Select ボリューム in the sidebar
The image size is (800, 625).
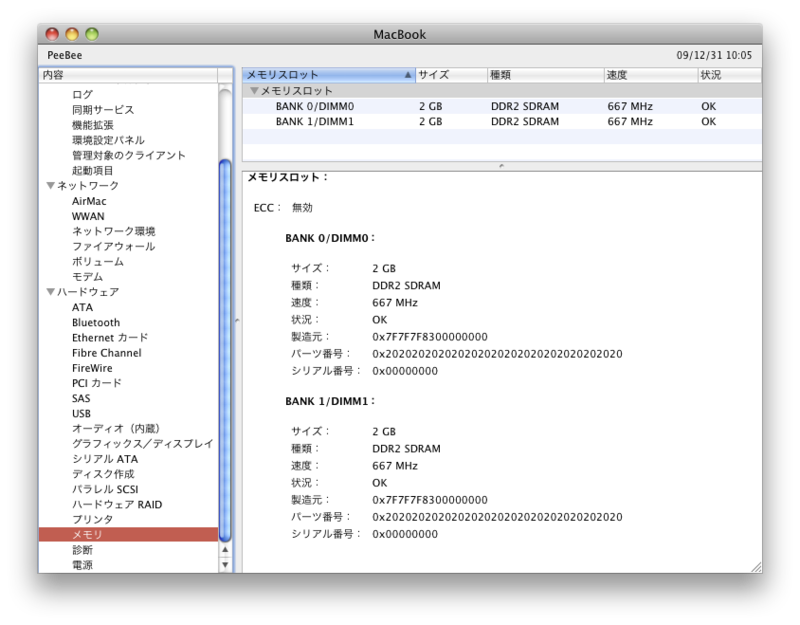[x=97, y=262]
